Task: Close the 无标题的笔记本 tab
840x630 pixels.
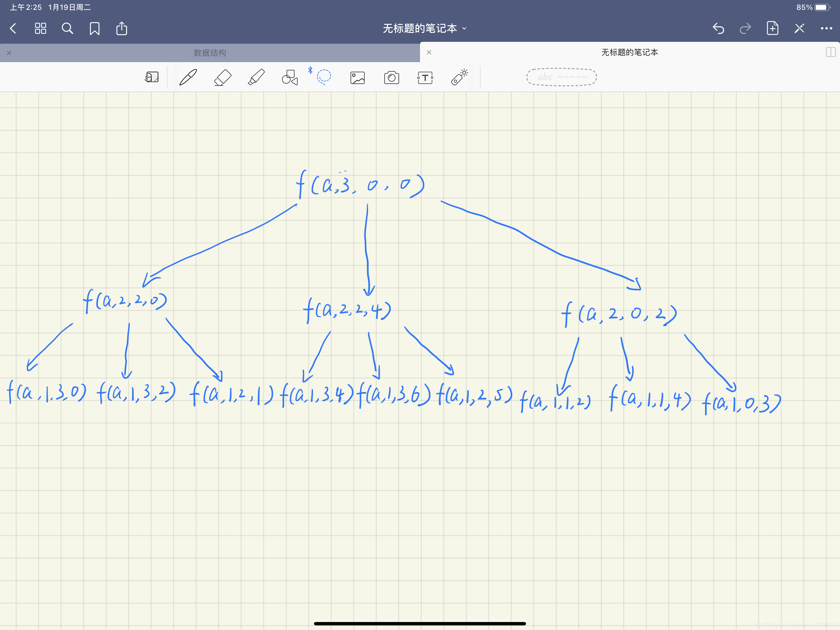Action: coord(429,52)
